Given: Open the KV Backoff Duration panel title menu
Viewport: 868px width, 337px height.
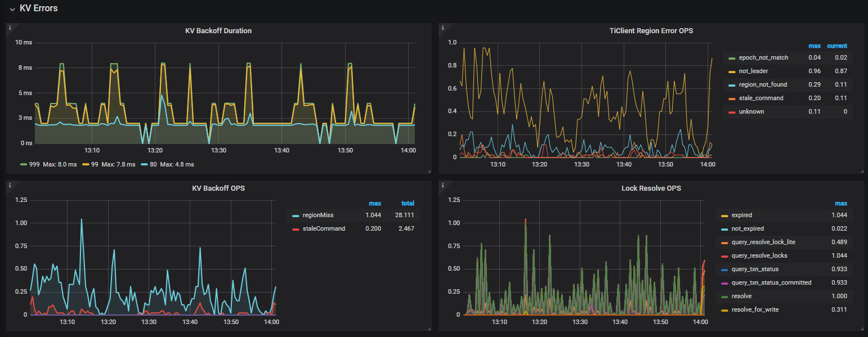Looking at the screenshot, I should click(x=218, y=31).
